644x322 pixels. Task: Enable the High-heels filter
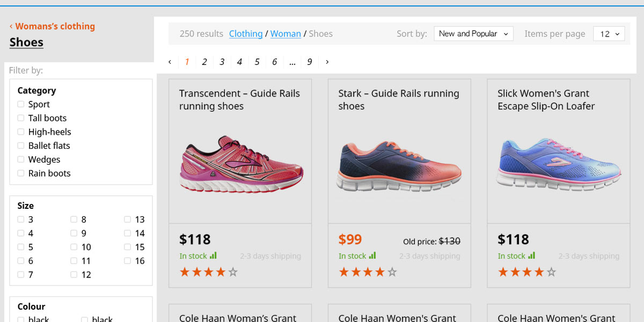21,132
